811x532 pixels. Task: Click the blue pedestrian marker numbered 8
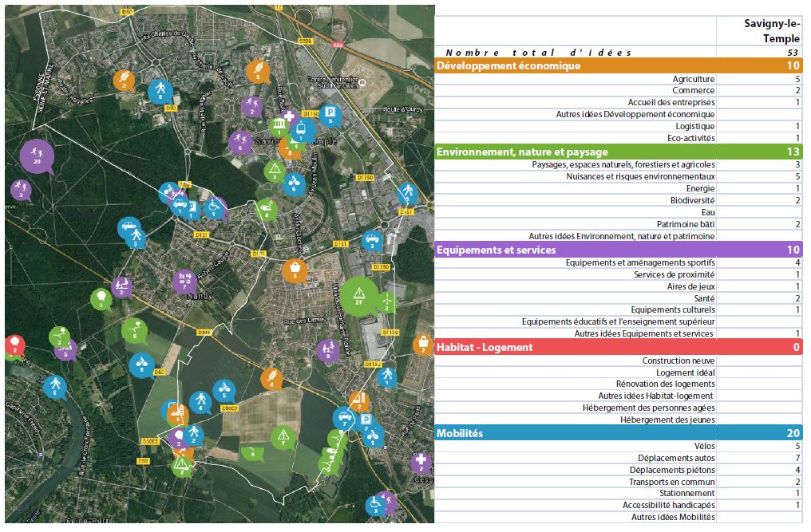pyautogui.click(x=160, y=90)
